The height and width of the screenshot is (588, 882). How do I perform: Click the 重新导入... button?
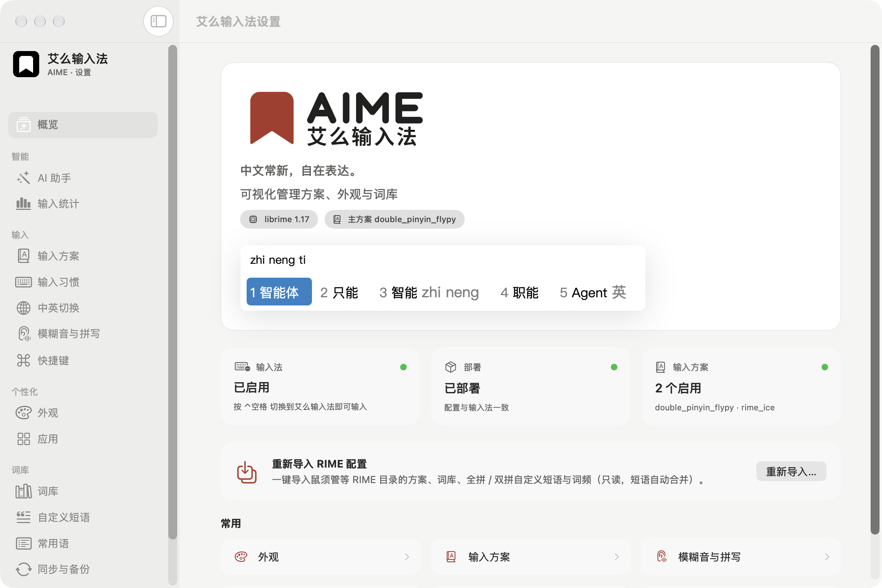(x=791, y=472)
